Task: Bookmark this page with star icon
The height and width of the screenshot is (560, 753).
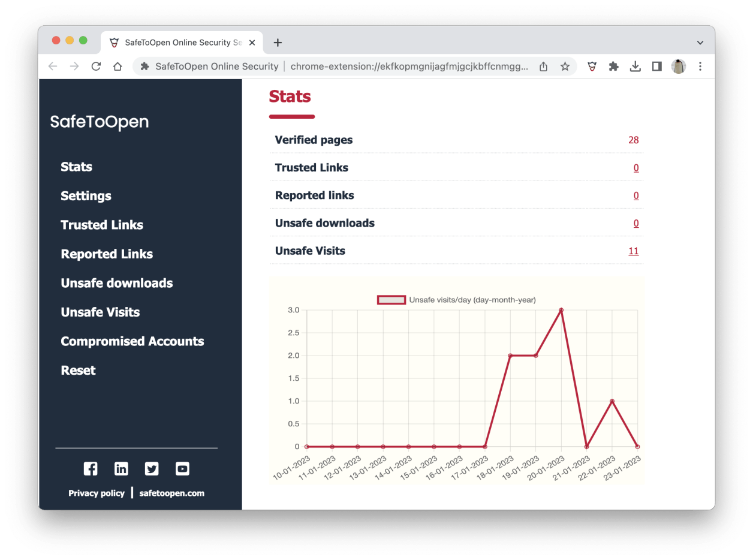Action: pos(565,67)
